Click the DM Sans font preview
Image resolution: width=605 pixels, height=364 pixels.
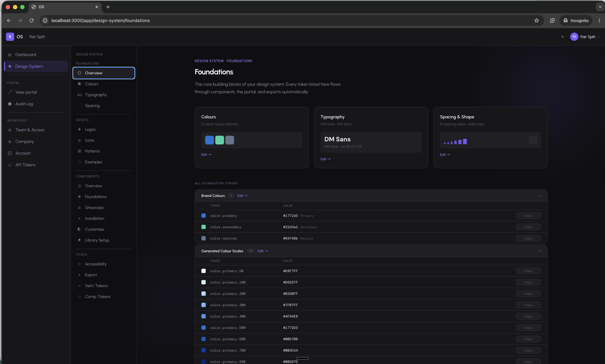pos(371,142)
